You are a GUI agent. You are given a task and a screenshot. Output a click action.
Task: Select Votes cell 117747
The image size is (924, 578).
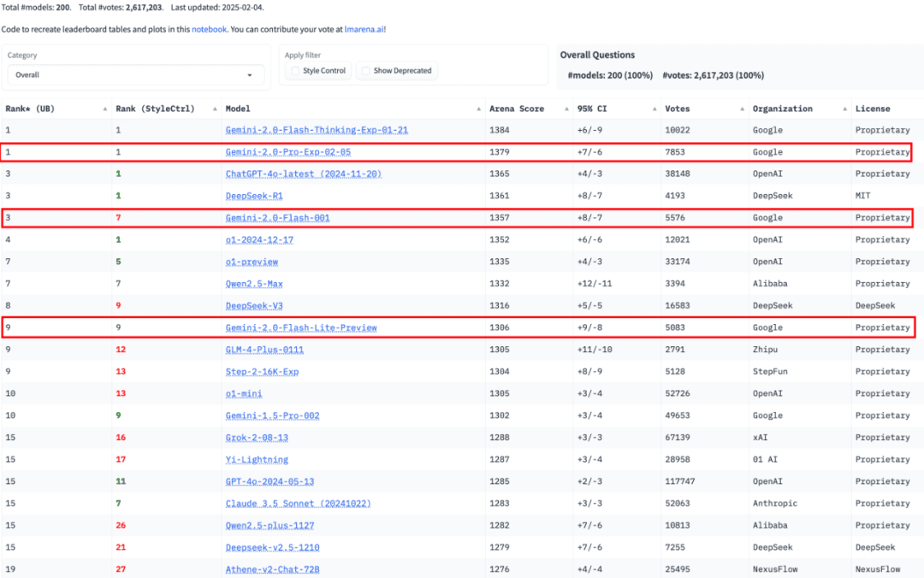(x=680, y=481)
